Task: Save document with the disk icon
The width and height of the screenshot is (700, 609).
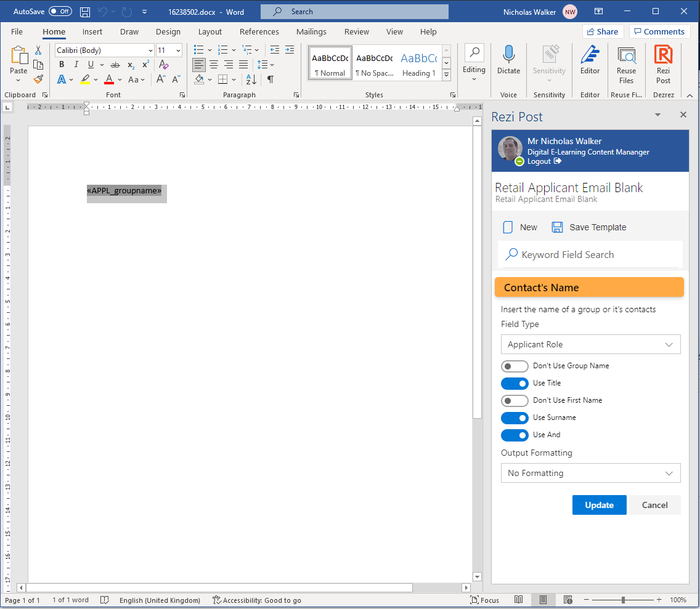Action: tap(85, 12)
